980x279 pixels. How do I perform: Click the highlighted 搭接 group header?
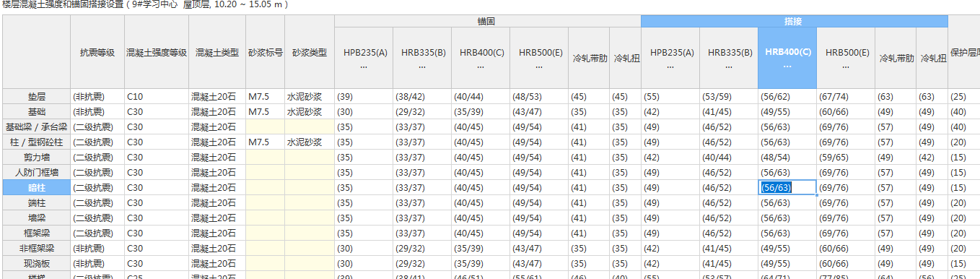pos(794,22)
